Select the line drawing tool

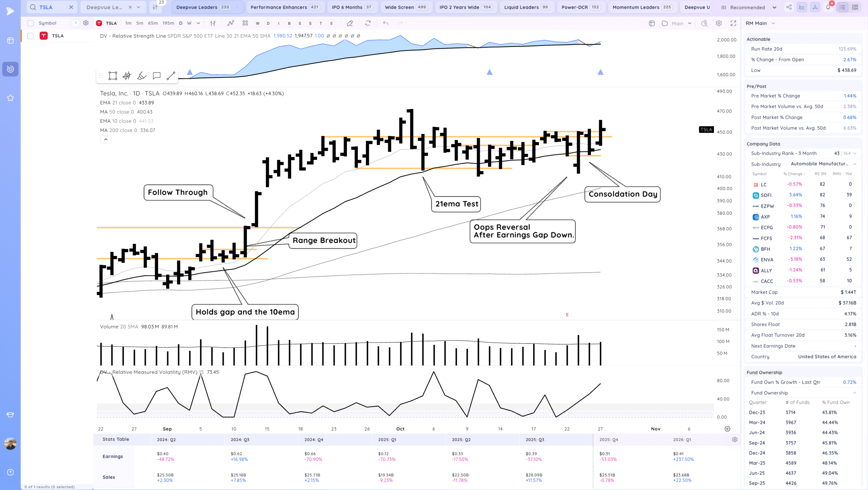[171, 76]
